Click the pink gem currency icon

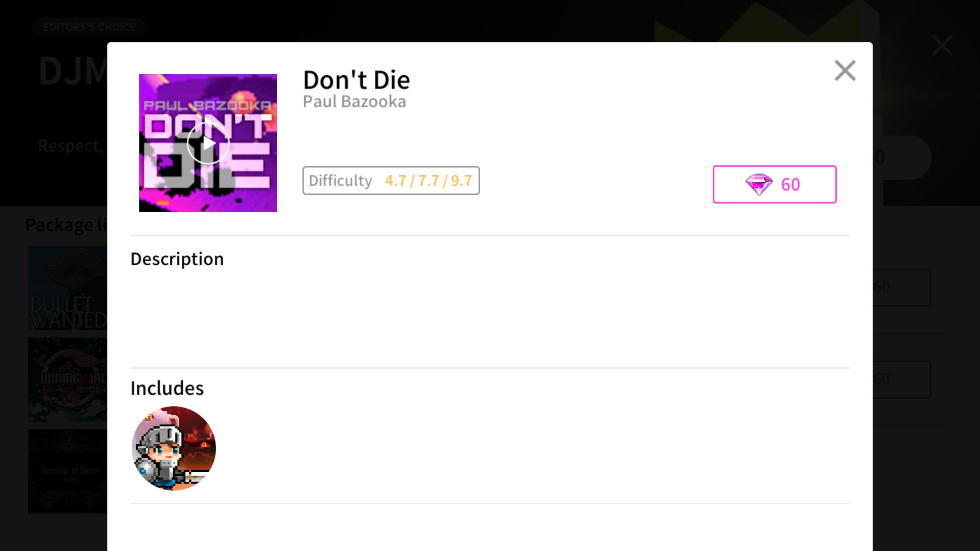(x=759, y=184)
